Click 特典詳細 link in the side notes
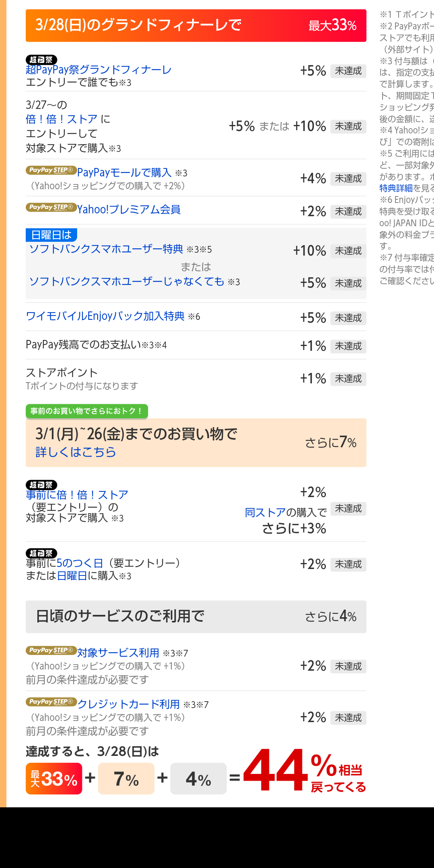The width and height of the screenshot is (434, 868). click(396, 188)
